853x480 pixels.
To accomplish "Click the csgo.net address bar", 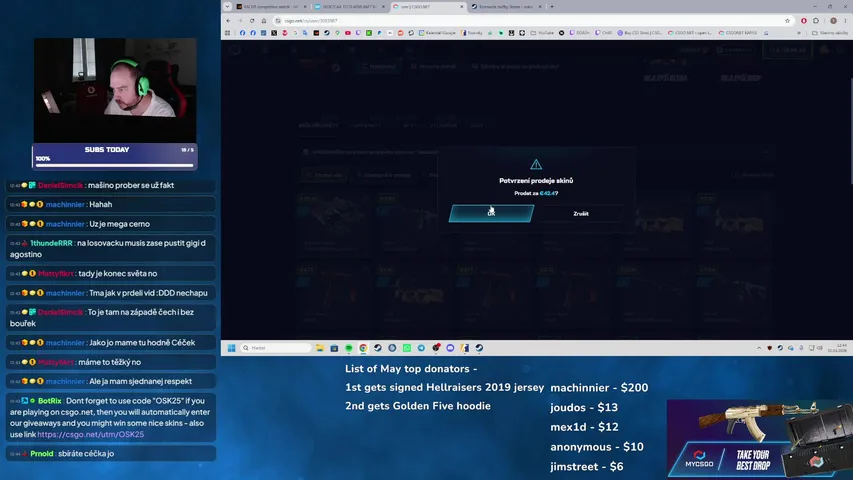I will point(533,21).
